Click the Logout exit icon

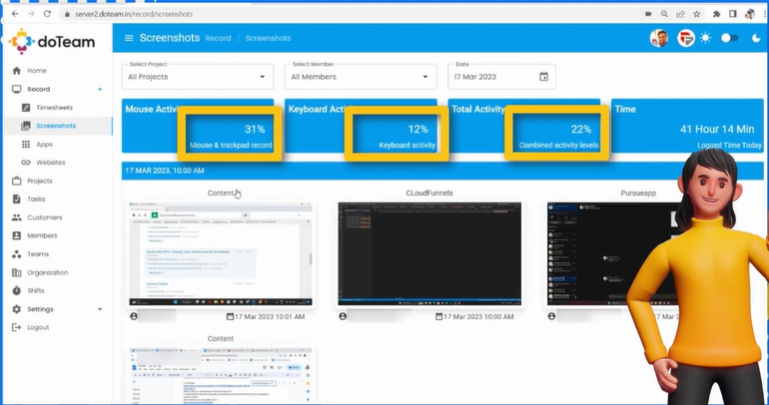coord(17,328)
